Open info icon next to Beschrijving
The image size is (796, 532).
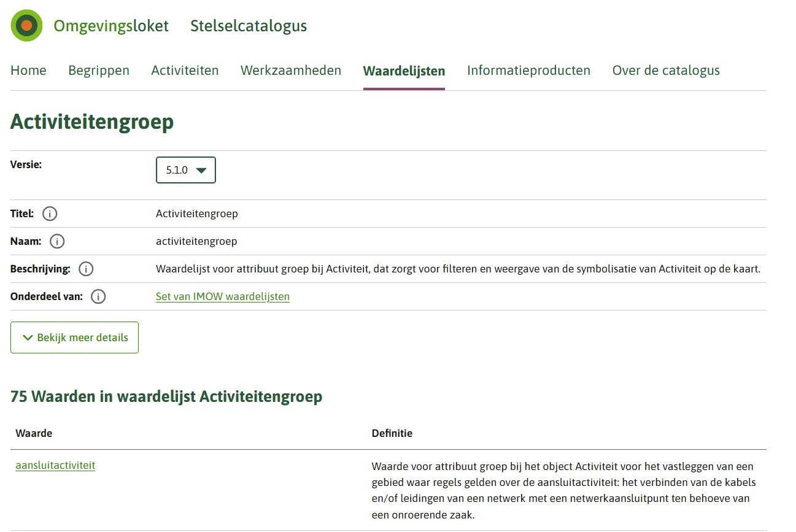pos(86,269)
